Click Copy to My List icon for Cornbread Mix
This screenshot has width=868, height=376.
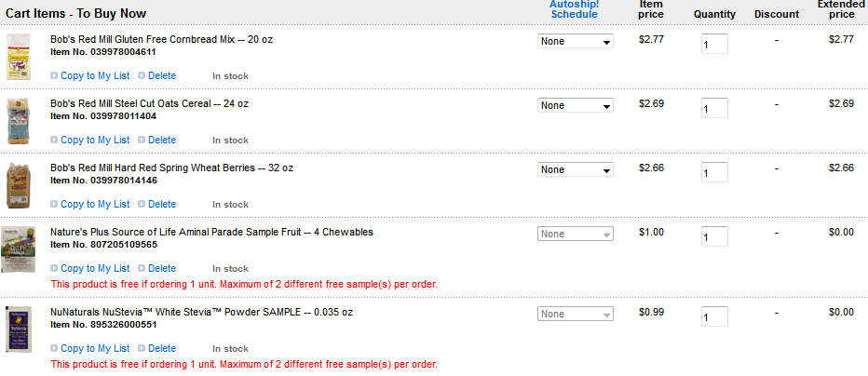click(54, 76)
